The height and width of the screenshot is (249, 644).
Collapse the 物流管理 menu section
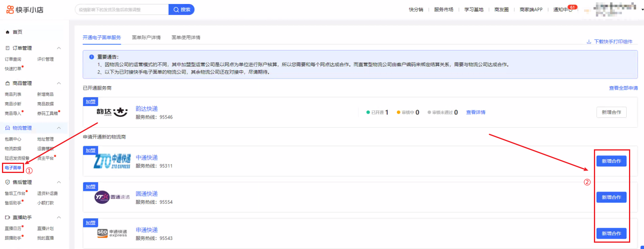pos(59,128)
